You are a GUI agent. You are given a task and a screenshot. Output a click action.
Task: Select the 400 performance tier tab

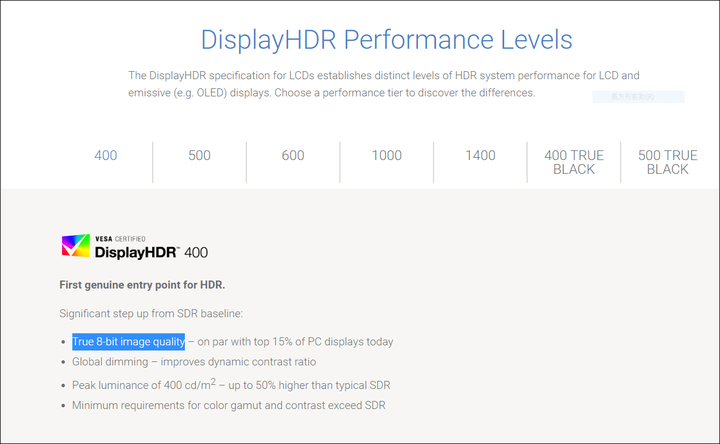[106, 156]
